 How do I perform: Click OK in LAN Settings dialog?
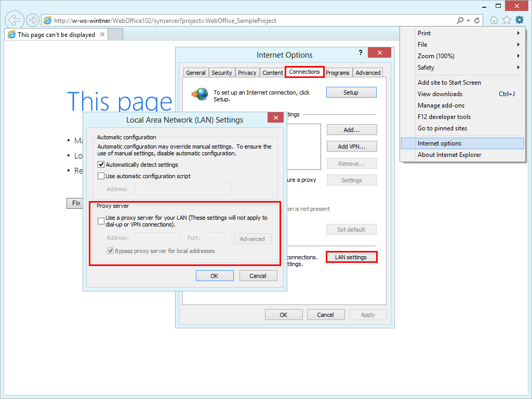click(215, 275)
